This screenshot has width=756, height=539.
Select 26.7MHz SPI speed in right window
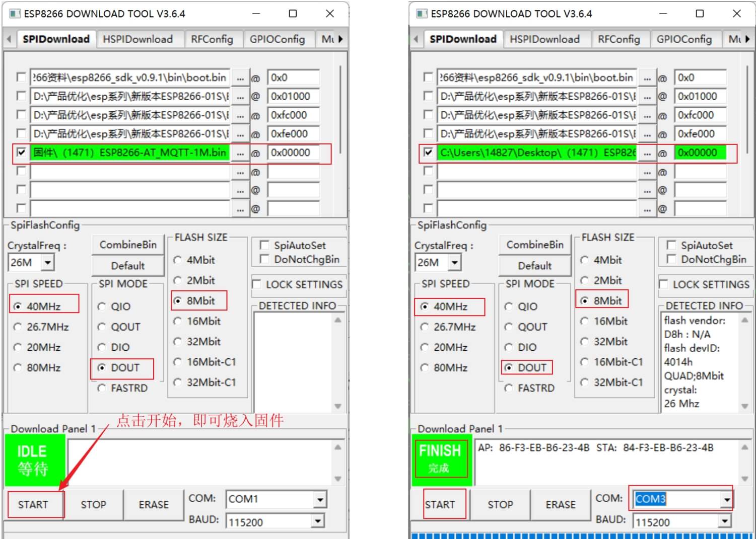coord(425,327)
